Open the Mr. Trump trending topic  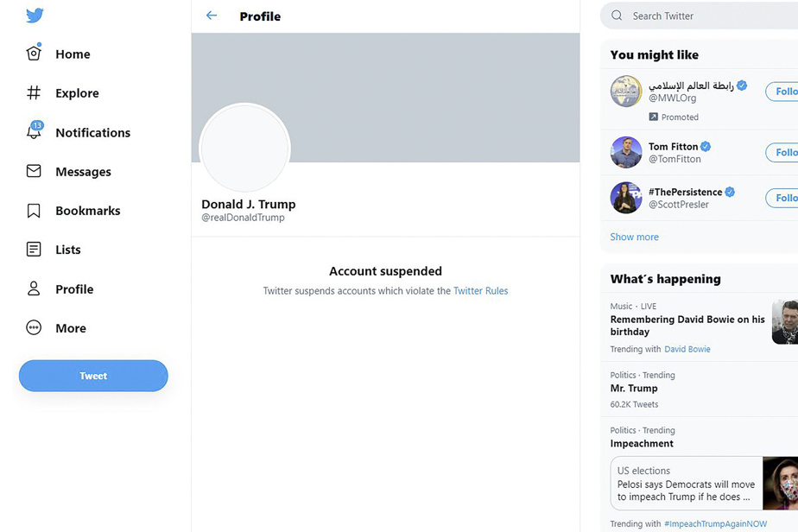(634, 389)
